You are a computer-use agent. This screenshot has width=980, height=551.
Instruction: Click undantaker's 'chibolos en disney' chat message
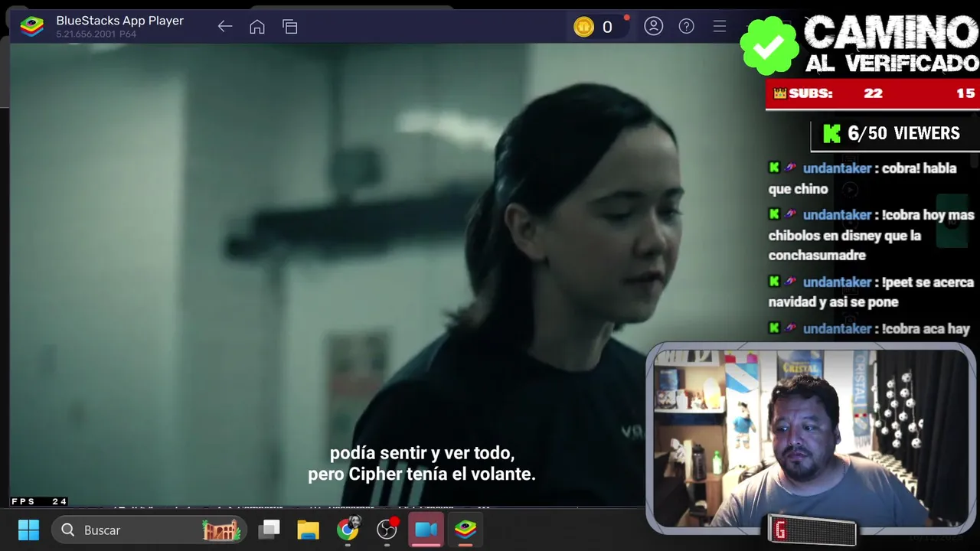871,235
